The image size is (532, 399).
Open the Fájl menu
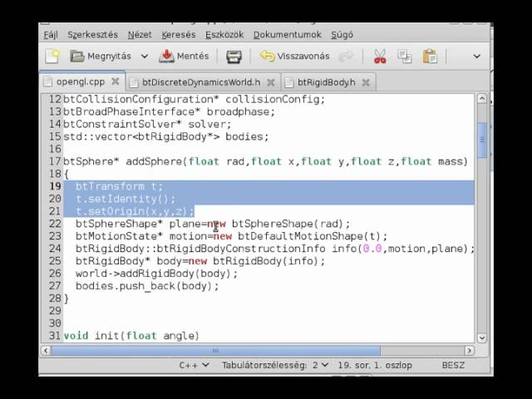(x=51, y=35)
